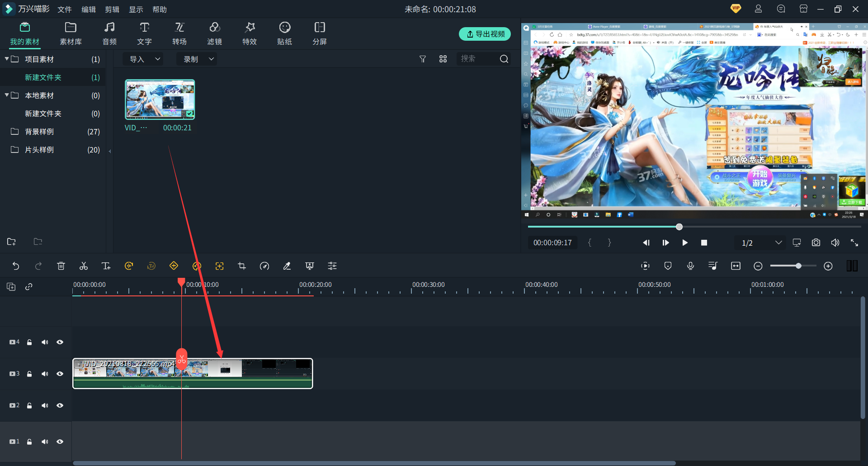Click the undo arrow icon
The image size is (868, 466).
point(16,266)
